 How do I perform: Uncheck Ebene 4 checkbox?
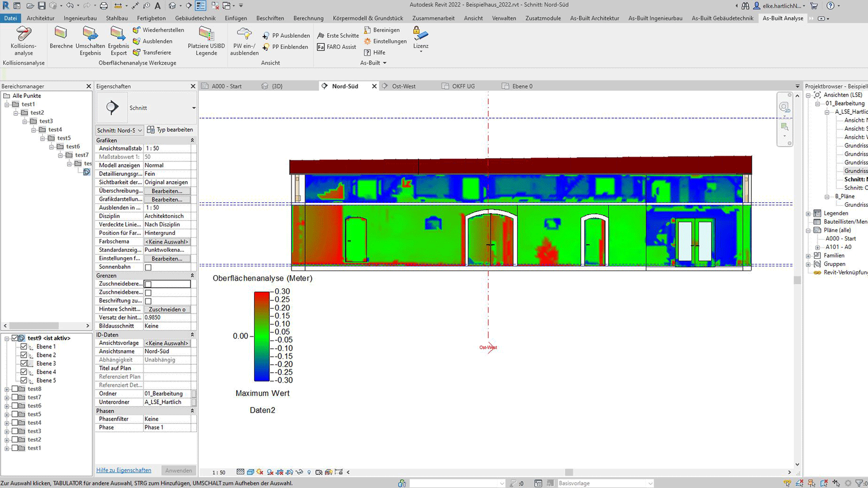pyautogui.click(x=24, y=372)
